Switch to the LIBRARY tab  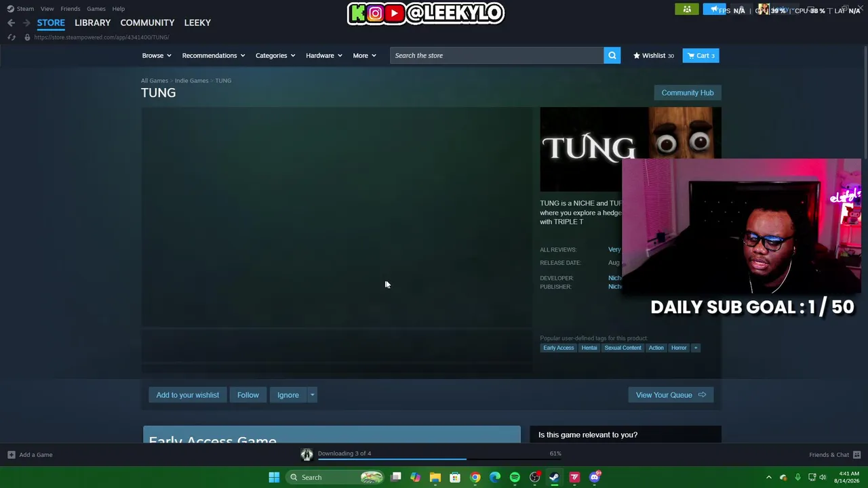[92, 22]
